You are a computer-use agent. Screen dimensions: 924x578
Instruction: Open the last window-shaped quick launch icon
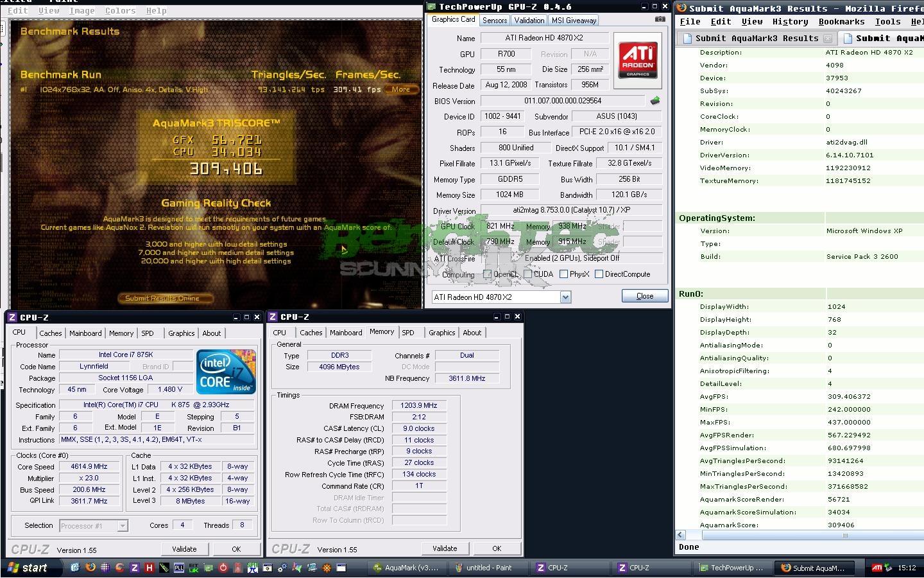341,568
